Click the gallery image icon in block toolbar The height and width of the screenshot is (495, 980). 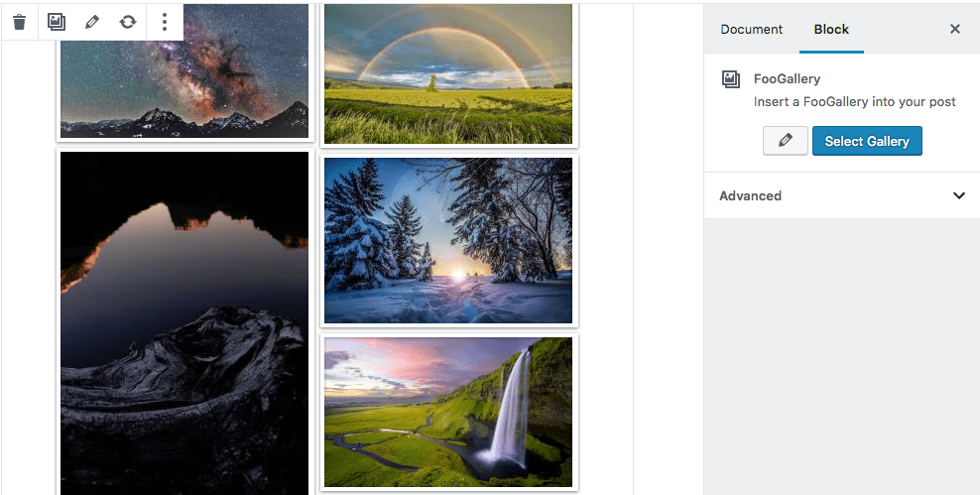[57, 22]
